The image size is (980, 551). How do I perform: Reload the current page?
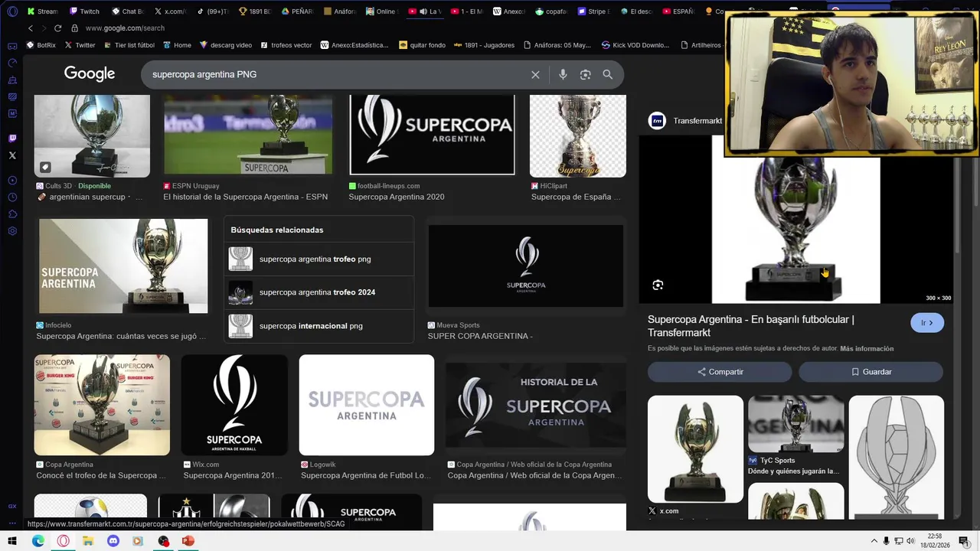57,28
